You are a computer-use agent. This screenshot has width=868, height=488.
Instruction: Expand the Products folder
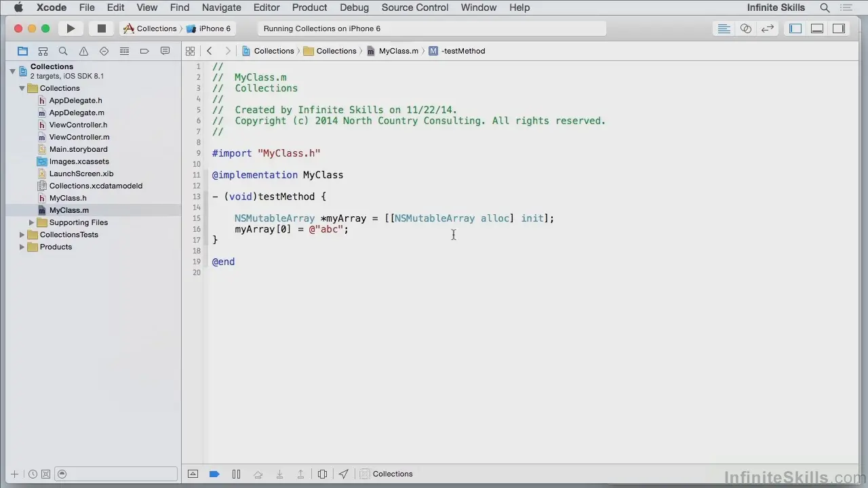22,247
